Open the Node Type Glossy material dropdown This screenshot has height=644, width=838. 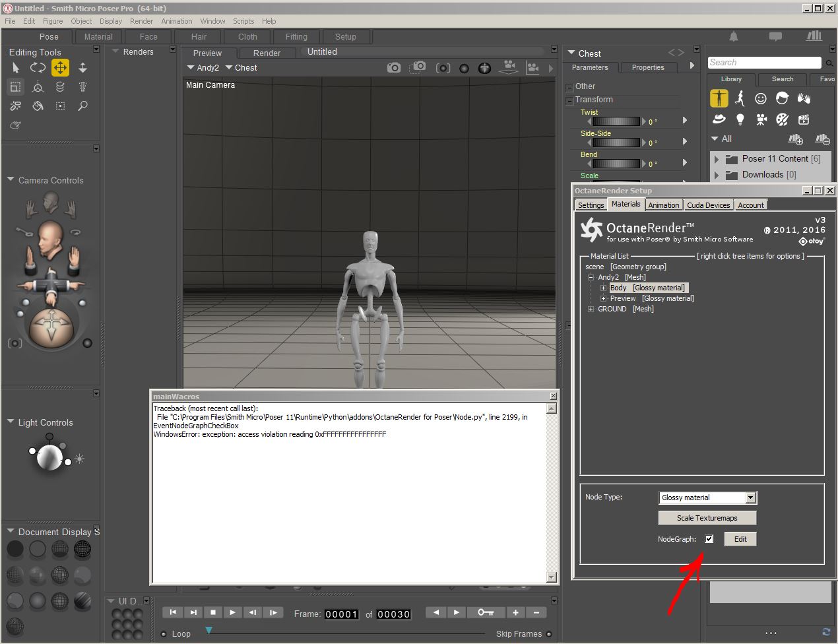pyautogui.click(x=750, y=498)
